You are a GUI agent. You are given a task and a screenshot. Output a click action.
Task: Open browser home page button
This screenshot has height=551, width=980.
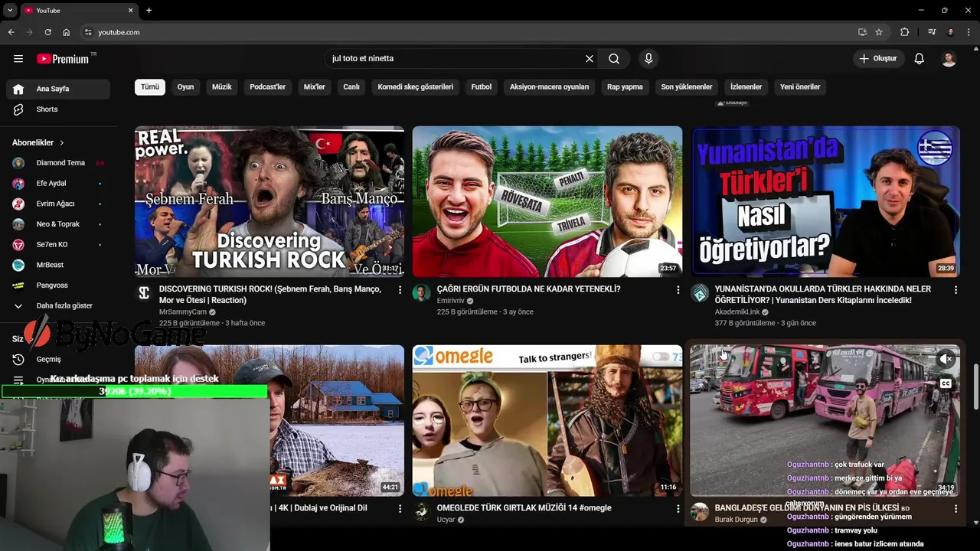[66, 32]
